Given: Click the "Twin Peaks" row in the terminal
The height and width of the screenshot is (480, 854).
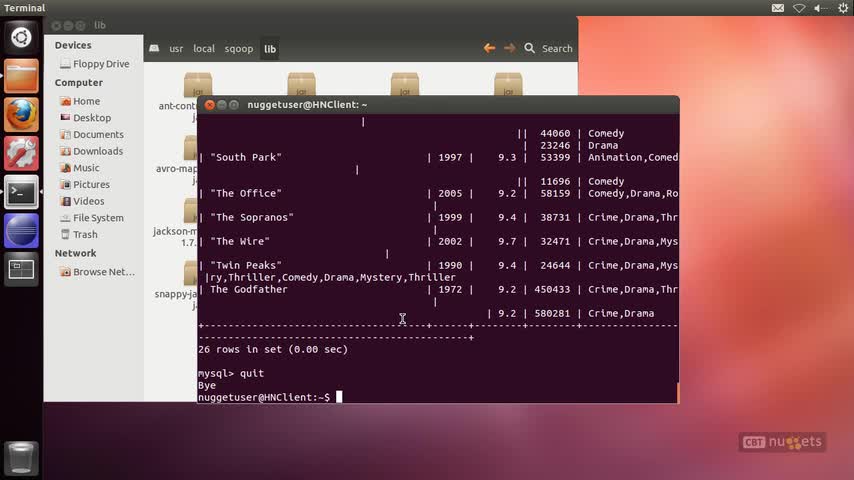Looking at the screenshot, I should click(438, 265).
